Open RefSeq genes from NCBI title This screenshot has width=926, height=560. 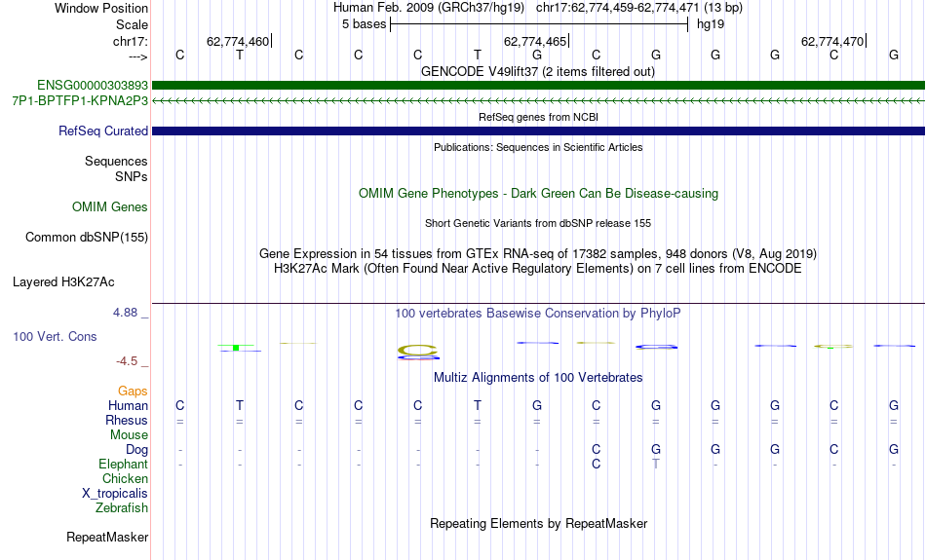click(539, 117)
